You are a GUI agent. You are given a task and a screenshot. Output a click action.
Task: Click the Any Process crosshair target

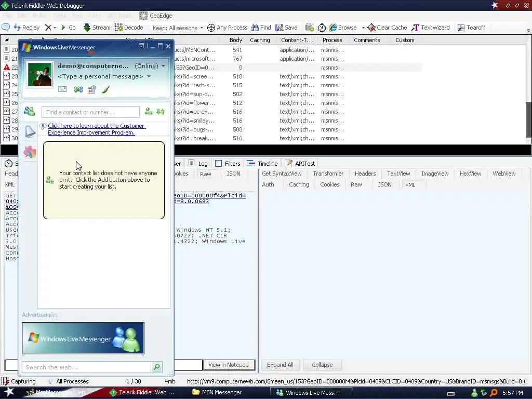tap(228, 28)
